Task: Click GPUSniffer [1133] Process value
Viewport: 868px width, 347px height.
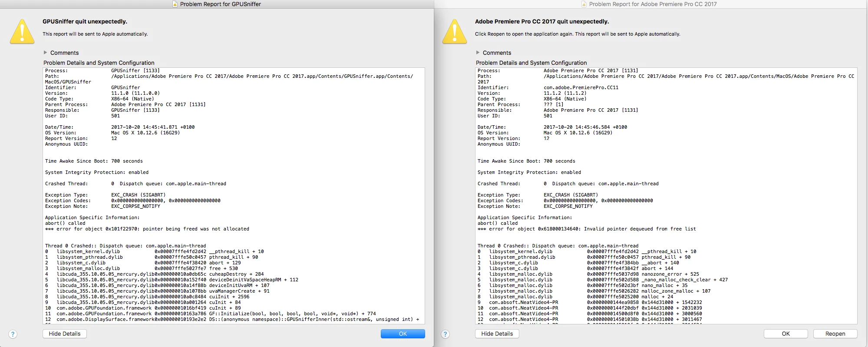Action: click(135, 70)
